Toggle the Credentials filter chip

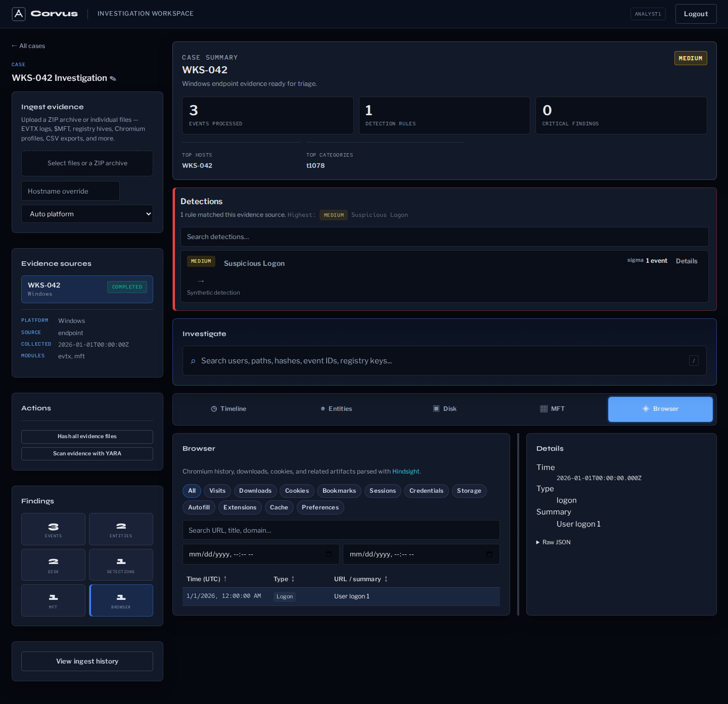click(x=426, y=491)
